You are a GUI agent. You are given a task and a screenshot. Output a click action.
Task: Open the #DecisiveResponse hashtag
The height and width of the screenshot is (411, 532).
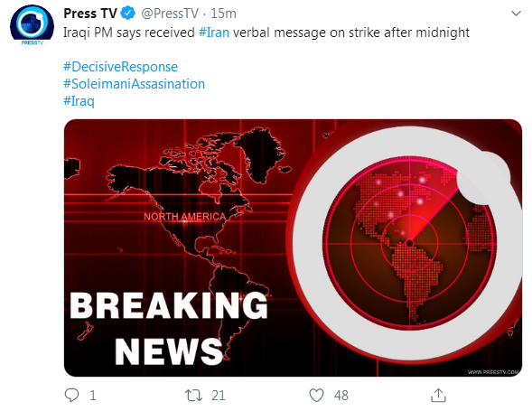120,67
